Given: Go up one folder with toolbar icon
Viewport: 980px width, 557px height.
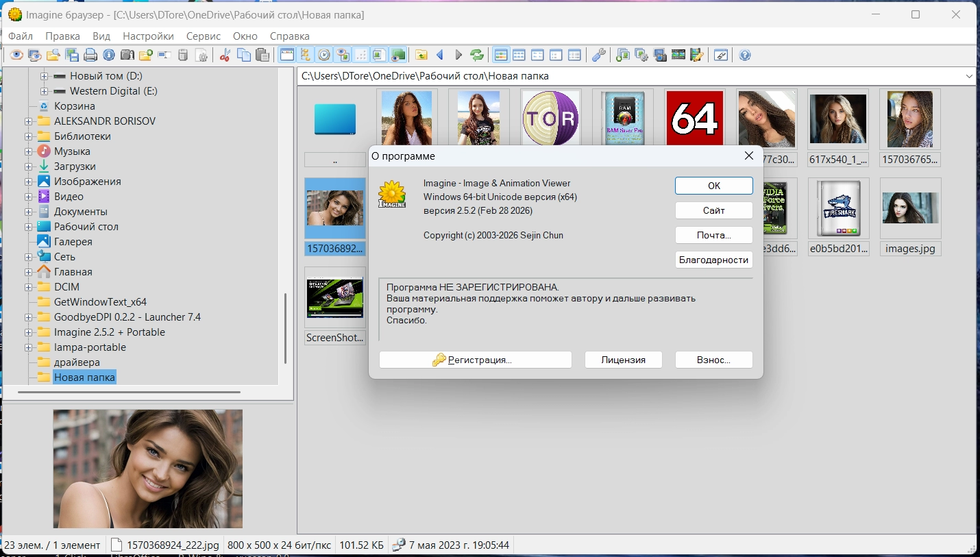Looking at the screenshot, I should coord(421,55).
